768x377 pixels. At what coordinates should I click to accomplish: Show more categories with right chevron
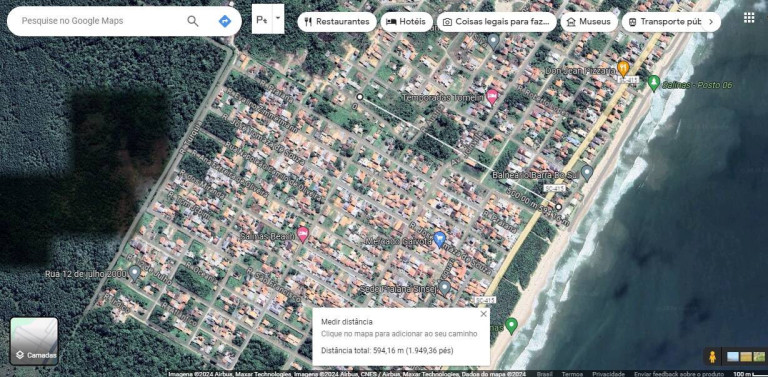point(711,22)
